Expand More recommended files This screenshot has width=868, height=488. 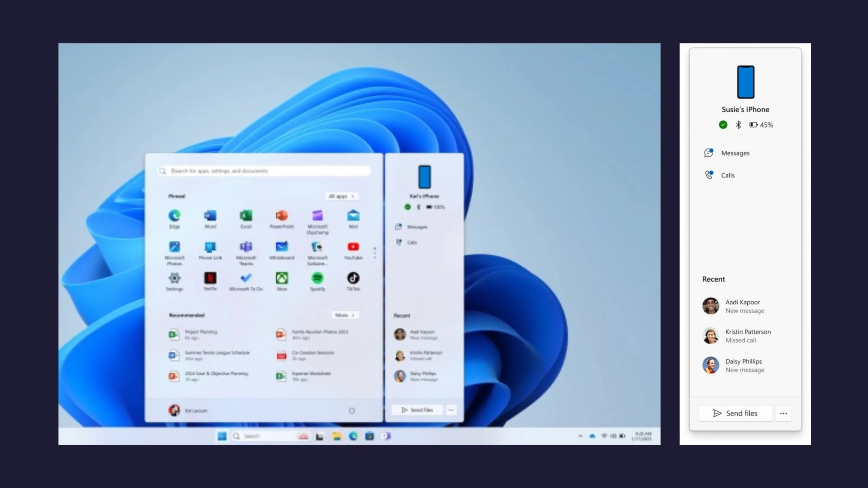pyautogui.click(x=345, y=315)
